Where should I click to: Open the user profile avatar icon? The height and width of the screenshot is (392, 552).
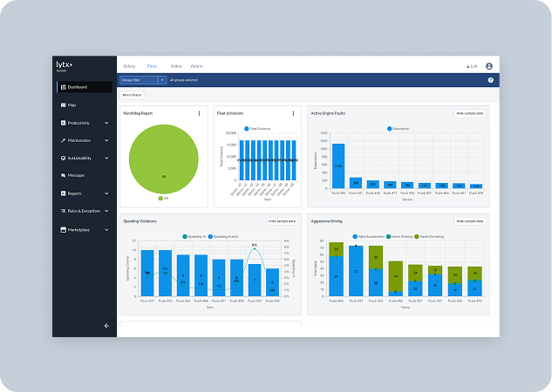coord(489,66)
